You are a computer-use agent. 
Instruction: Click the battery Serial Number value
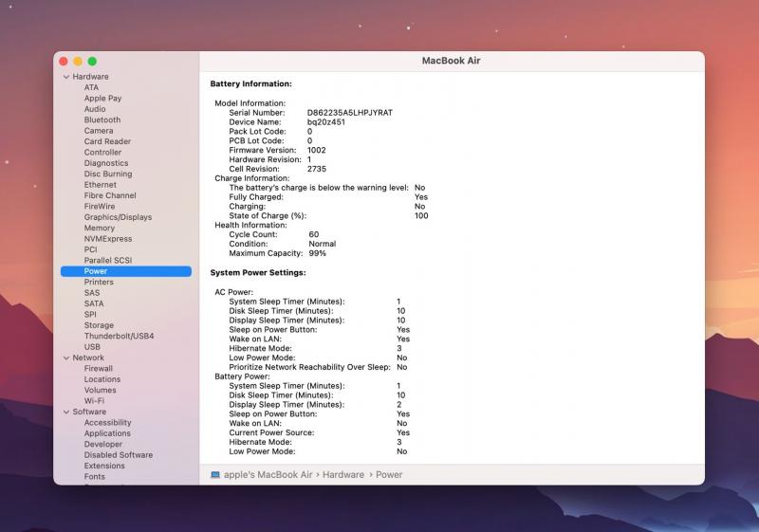click(349, 112)
